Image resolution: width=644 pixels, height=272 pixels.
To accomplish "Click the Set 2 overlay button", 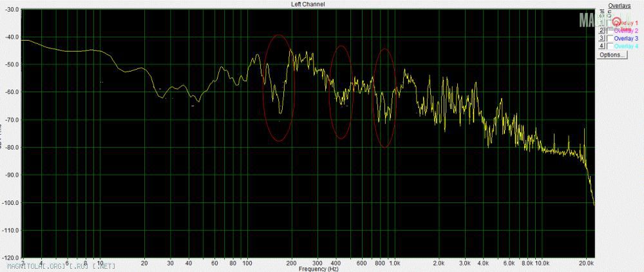I will click(601, 30).
